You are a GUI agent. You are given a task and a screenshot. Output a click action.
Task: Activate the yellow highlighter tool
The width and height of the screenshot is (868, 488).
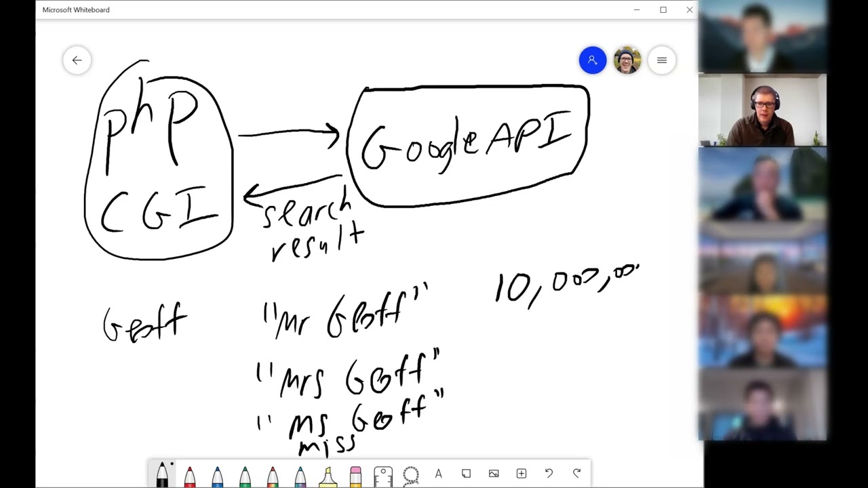[x=328, y=476]
